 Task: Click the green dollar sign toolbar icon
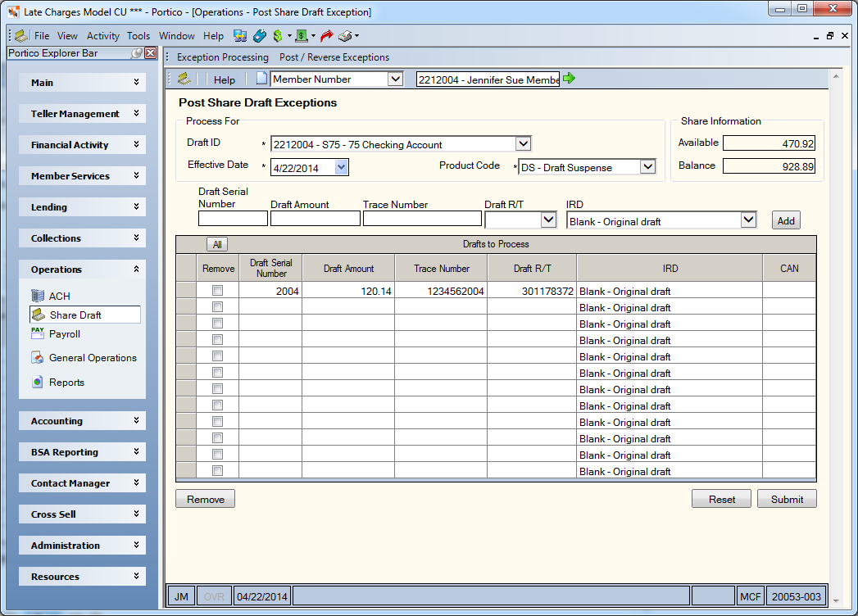[x=278, y=36]
